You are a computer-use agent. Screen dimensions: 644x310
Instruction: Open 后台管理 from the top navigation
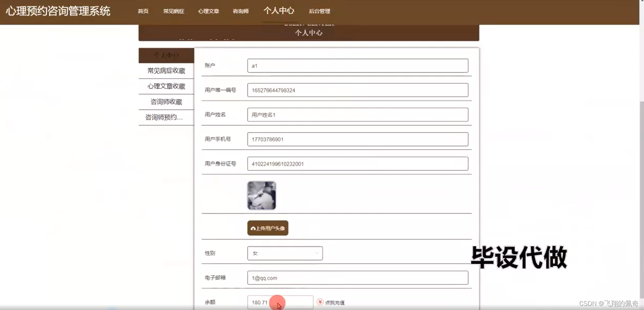319,11
